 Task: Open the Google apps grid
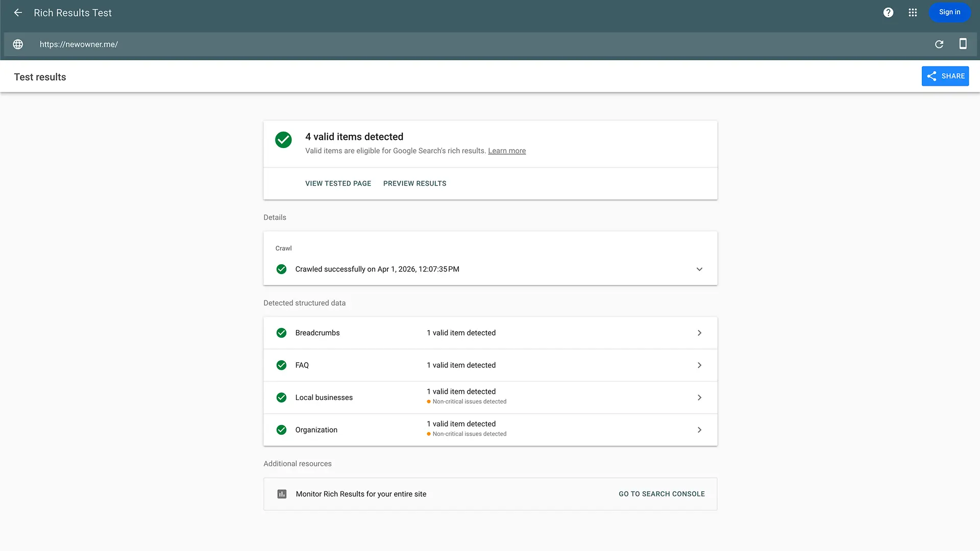[913, 12]
